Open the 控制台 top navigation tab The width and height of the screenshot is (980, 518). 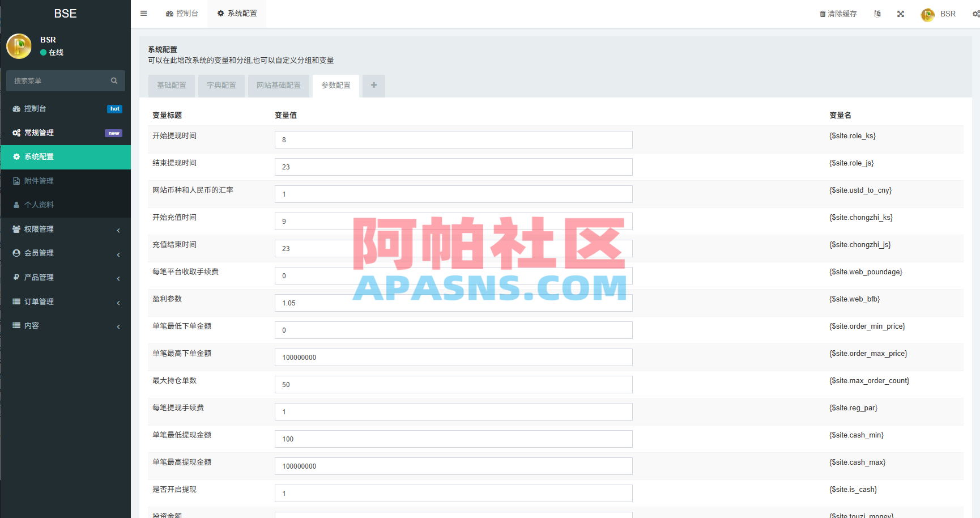182,14
